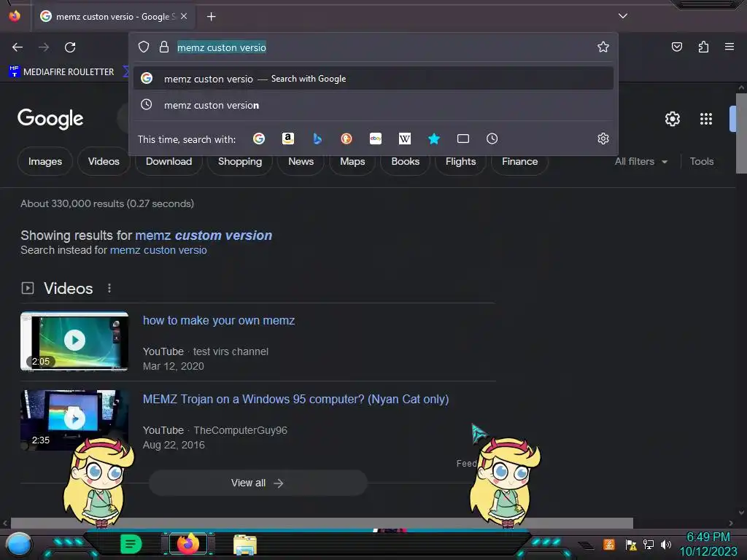This screenshot has width=747, height=560.
Task: Search this time with Amazon icon
Action: (x=287, y=139)
